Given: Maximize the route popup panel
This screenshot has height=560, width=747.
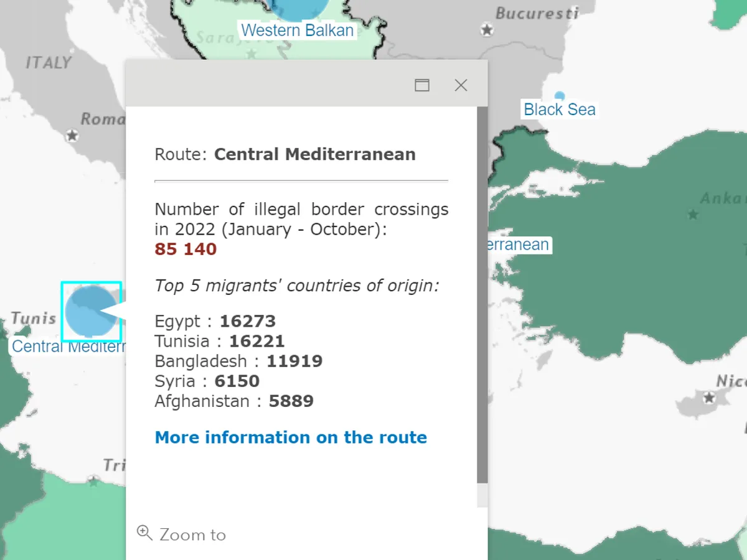Looking at the screenshot, I should tap(422, 85).
